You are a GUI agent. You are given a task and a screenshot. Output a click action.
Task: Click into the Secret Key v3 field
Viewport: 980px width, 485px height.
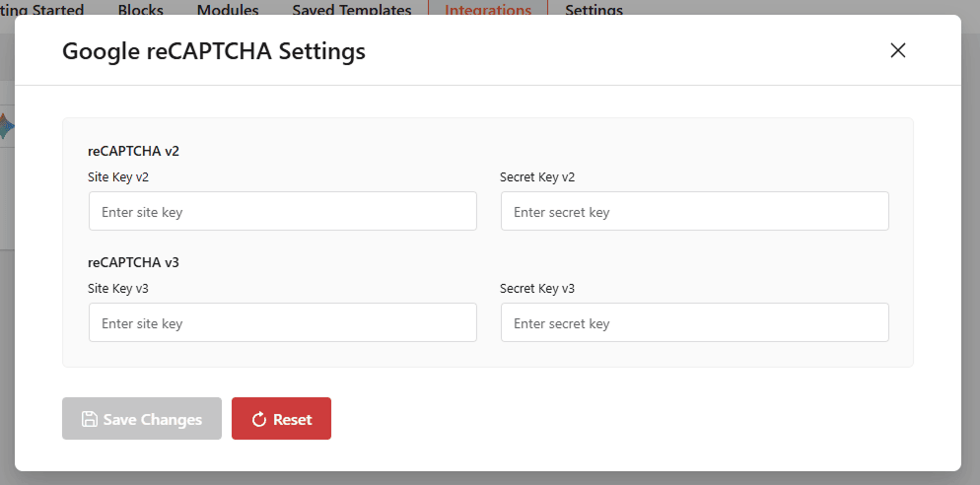(x=694, y=323)
